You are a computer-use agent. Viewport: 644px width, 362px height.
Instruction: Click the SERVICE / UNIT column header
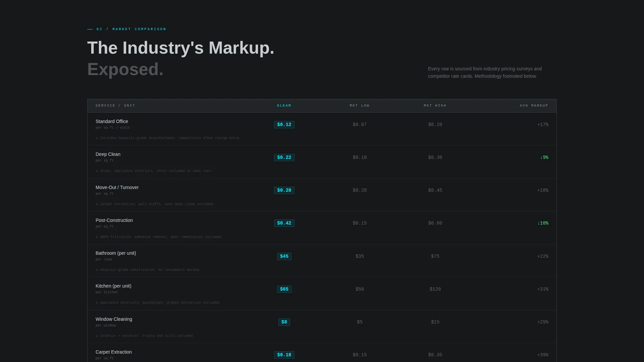point(115,106)
